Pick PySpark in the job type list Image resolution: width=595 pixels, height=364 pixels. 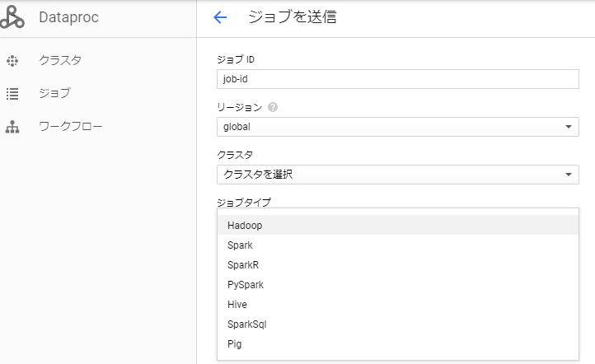click(x=398, y=284)
